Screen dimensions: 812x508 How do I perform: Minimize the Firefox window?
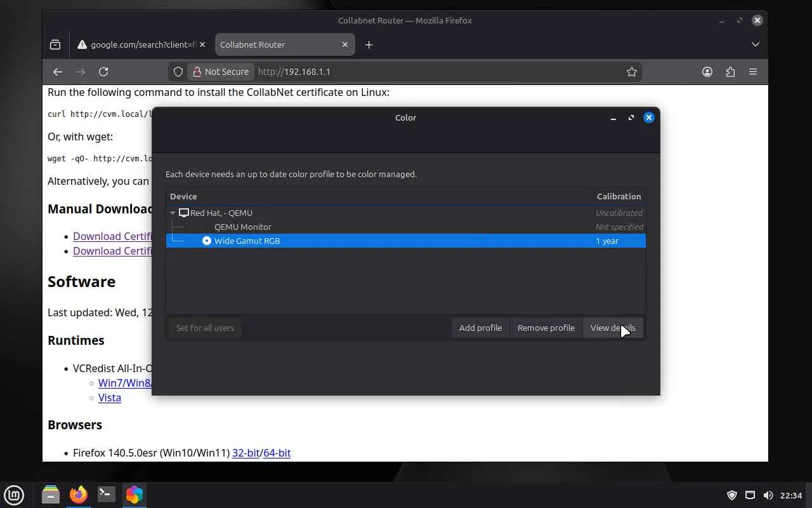pyautogui.click(x=721, y=20)
